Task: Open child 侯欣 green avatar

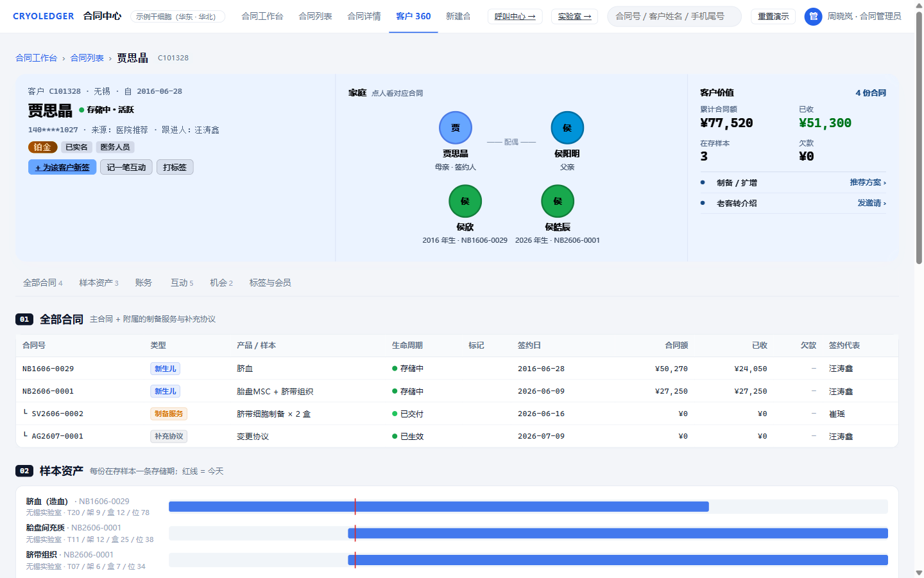Action: tap(465, 202)
